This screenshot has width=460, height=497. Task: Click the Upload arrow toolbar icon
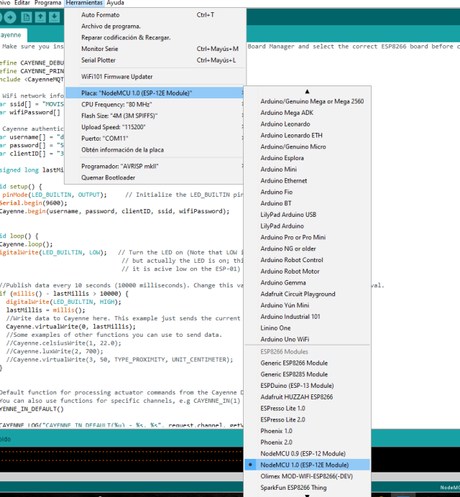pos(10,17)
